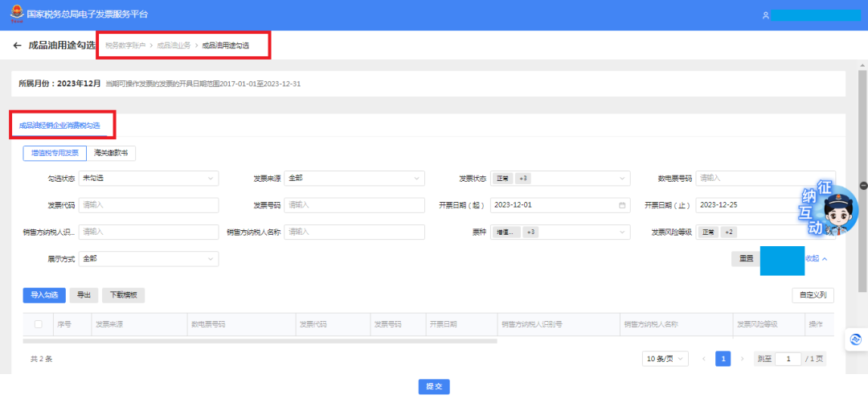Open calendar icon in 开票日期（起）field
The image size is (868, 399).
tap(621, 205)
